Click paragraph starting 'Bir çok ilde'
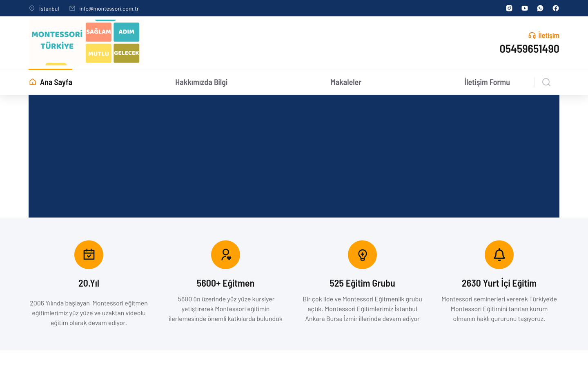 click(x=362, y=309)
